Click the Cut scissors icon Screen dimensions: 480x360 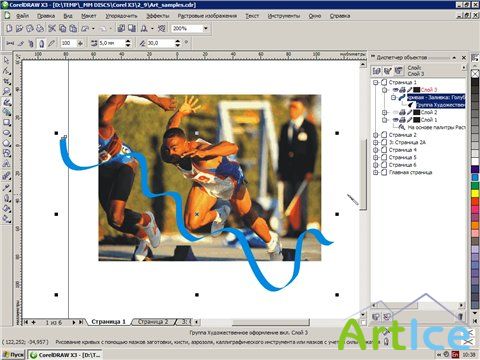52,29
